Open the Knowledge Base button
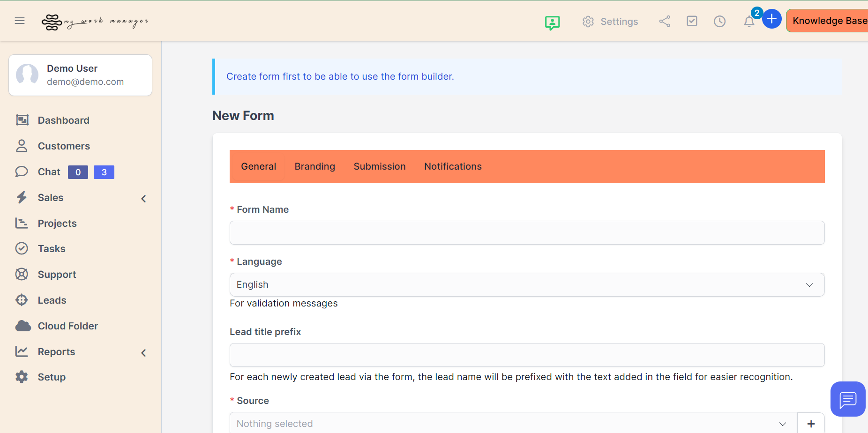 [x=828, y=21]
